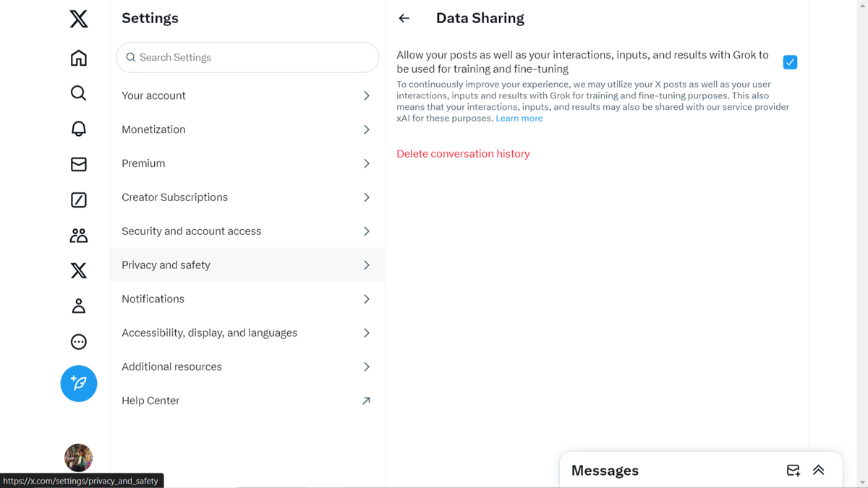Image resolution: width=868 pixels, height=488 pixels.
Task: Select the Explore search icon
Action: (78, 93)
